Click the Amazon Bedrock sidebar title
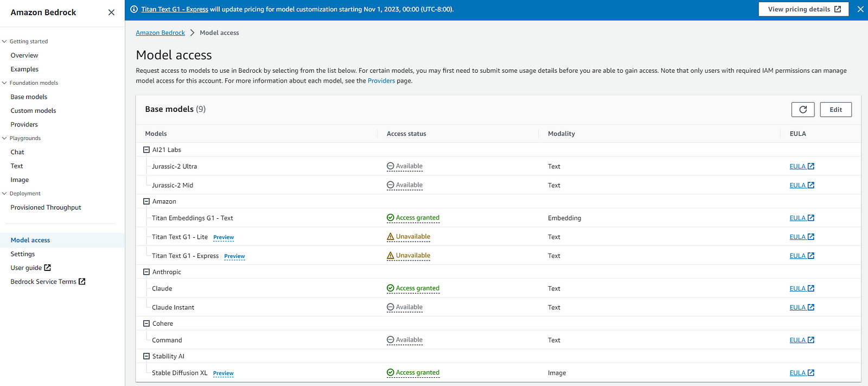The width and height of the screenshot is (868, 386). pyautogui.click(x=43, y=12)
